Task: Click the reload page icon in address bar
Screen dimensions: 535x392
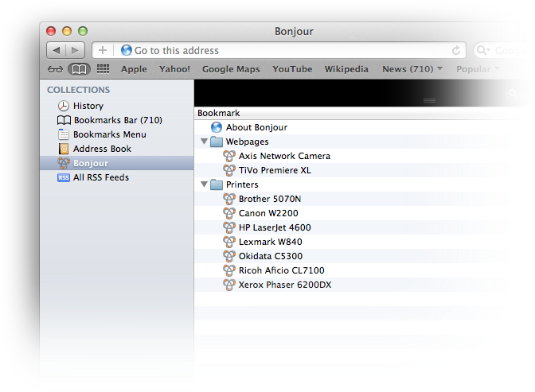Action: pos(456,50)
